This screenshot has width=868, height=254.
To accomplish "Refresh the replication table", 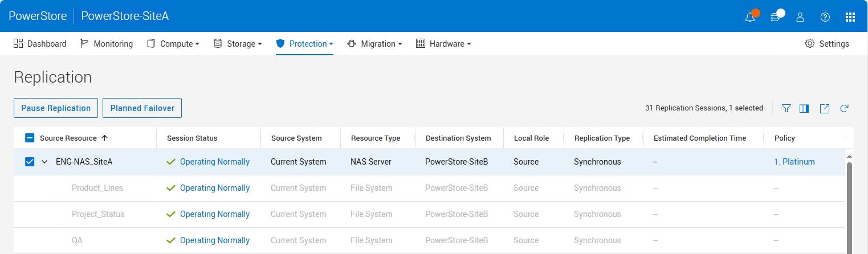I will 845,108.
